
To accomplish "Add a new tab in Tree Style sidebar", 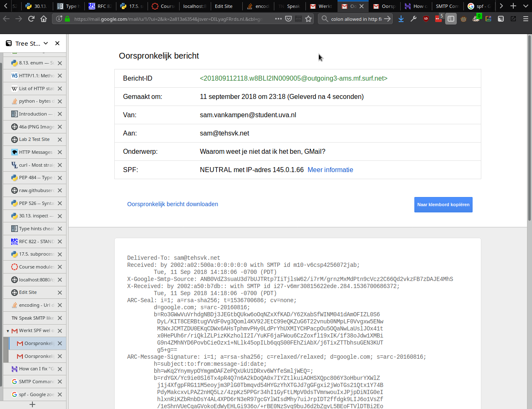I will click(32, 404).
